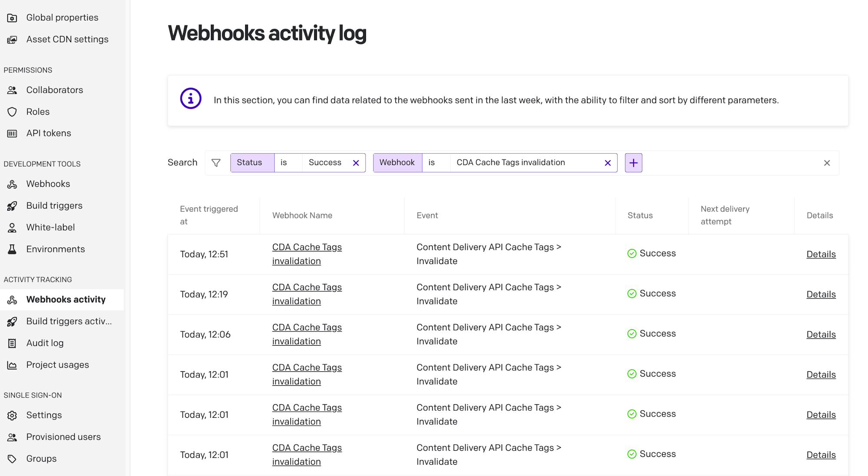Open Build triggers page
Screen dimensions: 868x476
pos(54,206)
